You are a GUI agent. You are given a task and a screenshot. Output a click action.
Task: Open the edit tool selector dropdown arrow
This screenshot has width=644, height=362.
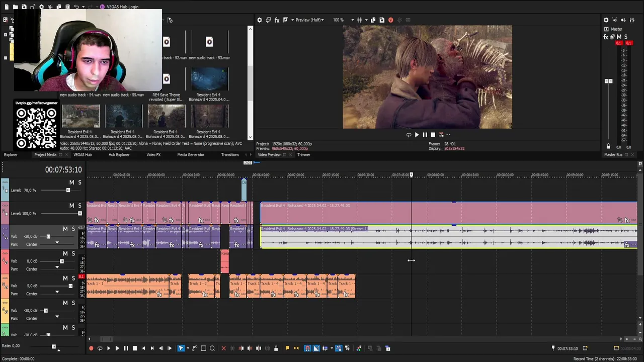click(x=187, y=348)
